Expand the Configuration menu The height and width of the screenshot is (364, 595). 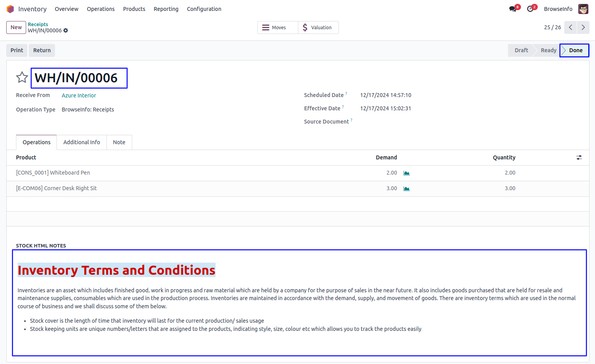pyautogui.click(x=204, y=9)
